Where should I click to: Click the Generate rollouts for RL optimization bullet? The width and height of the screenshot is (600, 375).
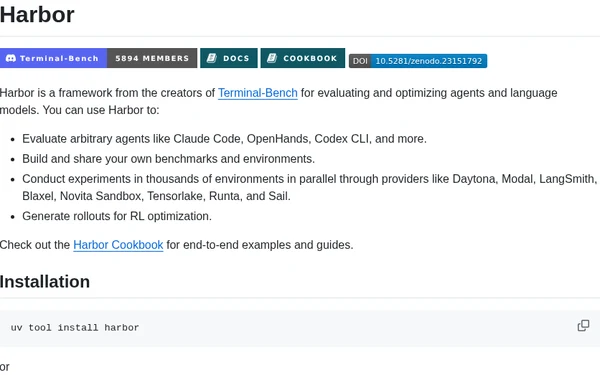tap(117, 216)
